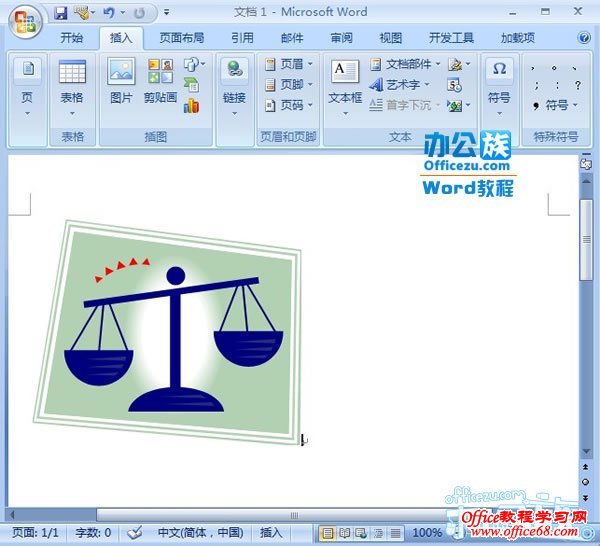
Task: Go to the 引用 tab
Action: point(242,37)
